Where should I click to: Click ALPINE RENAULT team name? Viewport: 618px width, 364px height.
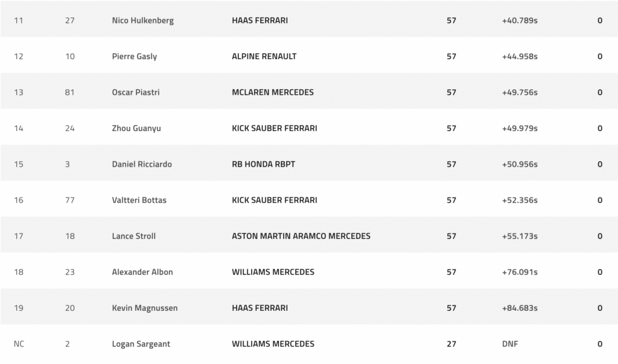[x=264, y=56]
